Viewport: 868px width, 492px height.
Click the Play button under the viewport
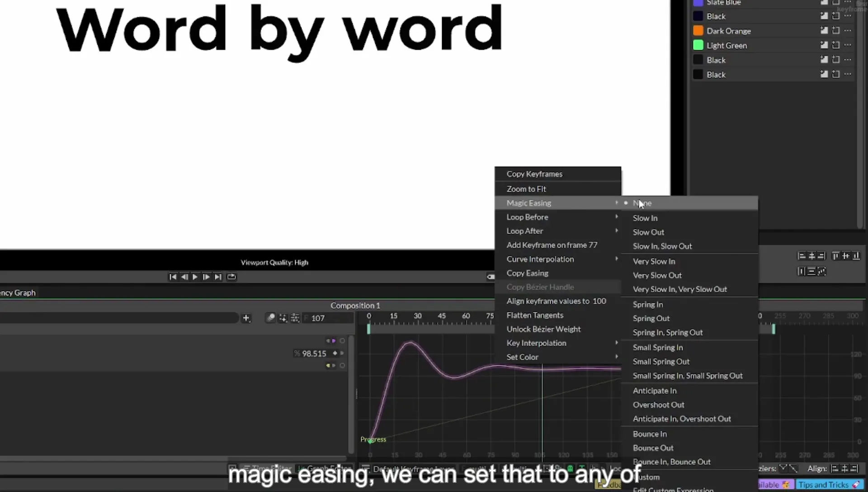195,277
